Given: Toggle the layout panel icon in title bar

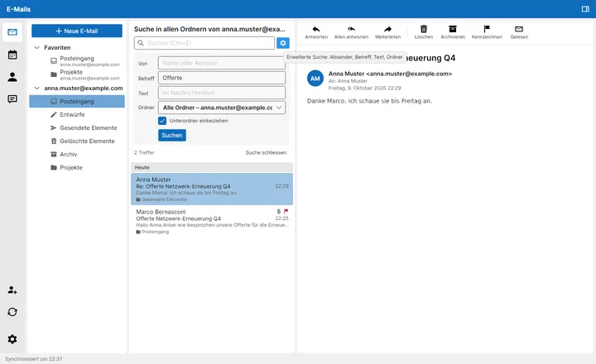Looking at the screenshot, I should tap(585, 9).
